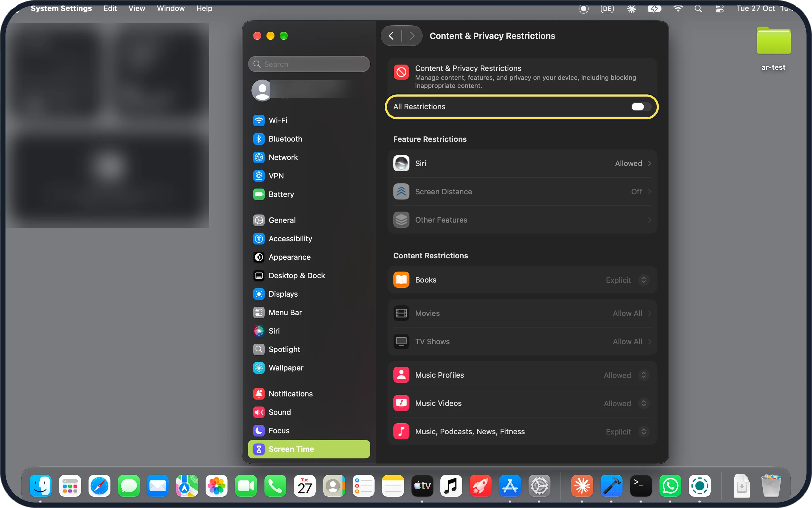812x508 pixels.
Task: Select Focus in the sidebar
Action: click(x=309, y=431)
